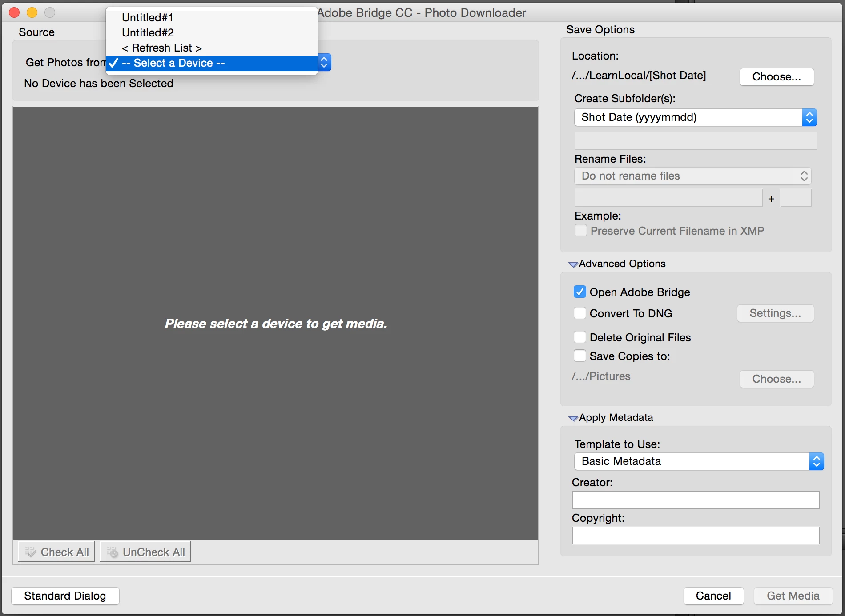The width and height of the screenshot is (845, 616).
Task: Click the Get Photos from dropdown arrows
Action: coord(324,63)
